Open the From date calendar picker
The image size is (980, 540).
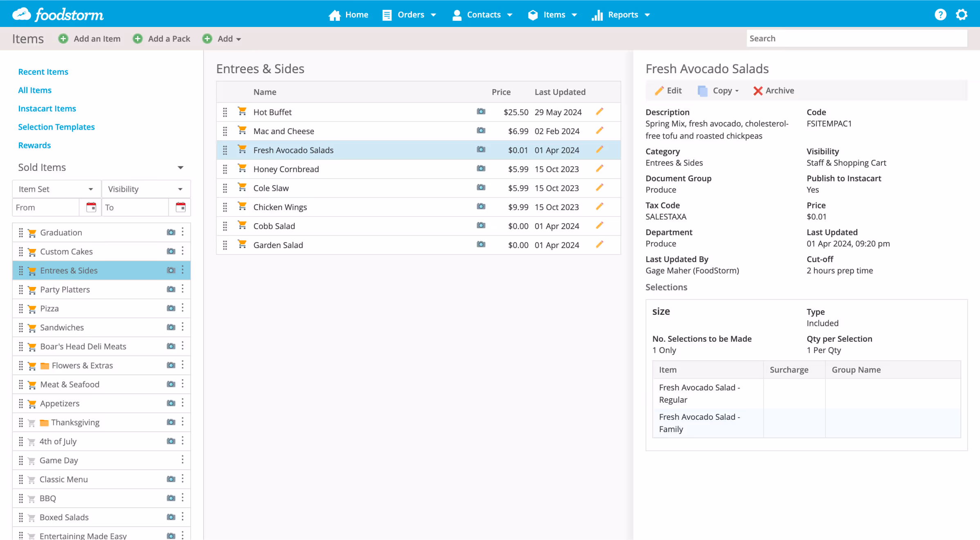pos(90,207)
